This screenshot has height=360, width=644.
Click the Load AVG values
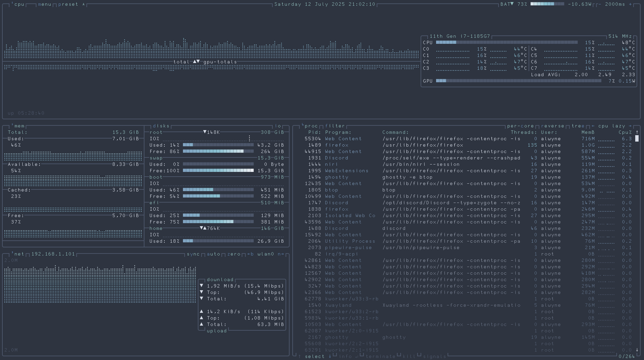(605, 74)
